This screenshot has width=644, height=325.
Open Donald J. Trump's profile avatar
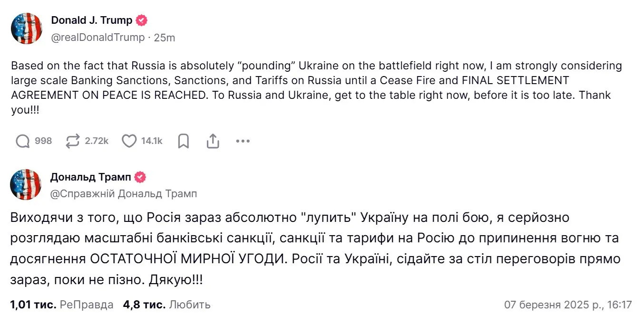pyautogui.click(x=26, y=29)
